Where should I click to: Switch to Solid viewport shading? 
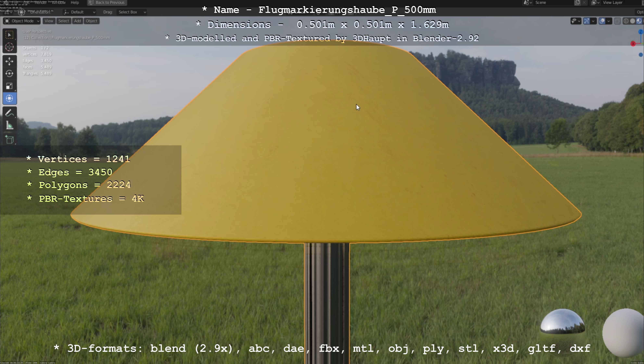coord(632,21)
